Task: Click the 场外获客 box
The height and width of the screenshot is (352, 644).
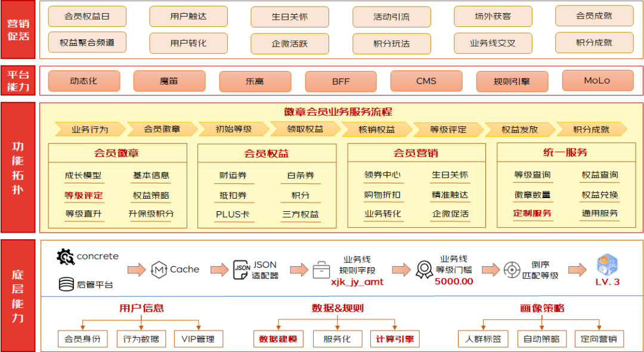Action: coord(493,17)
